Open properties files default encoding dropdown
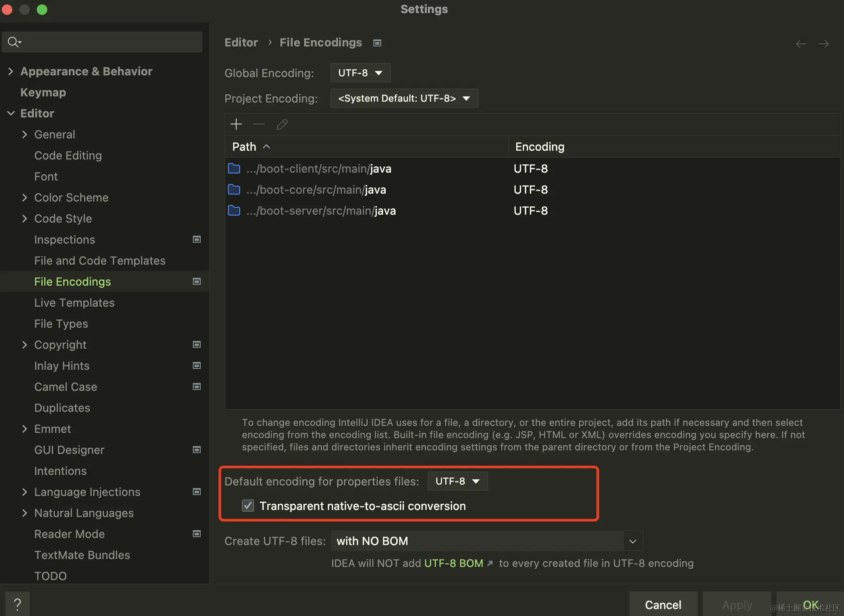844x616 pixels. (x=457, y=481)
